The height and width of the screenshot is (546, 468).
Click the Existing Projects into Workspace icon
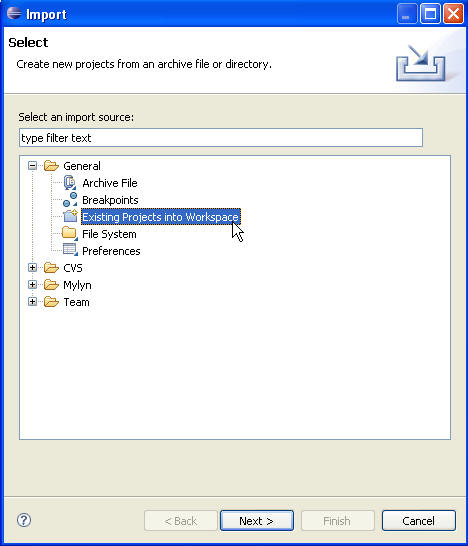tap(70, 217)
